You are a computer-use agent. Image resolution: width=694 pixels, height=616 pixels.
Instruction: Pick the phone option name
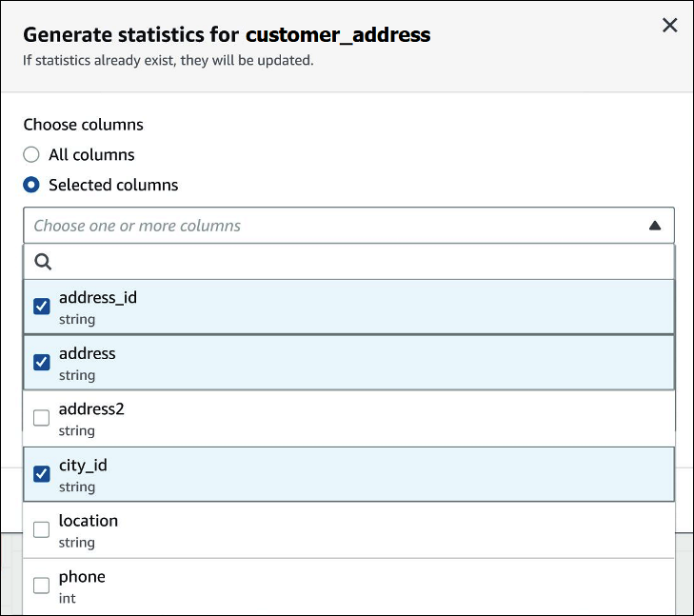coord(82,576)
